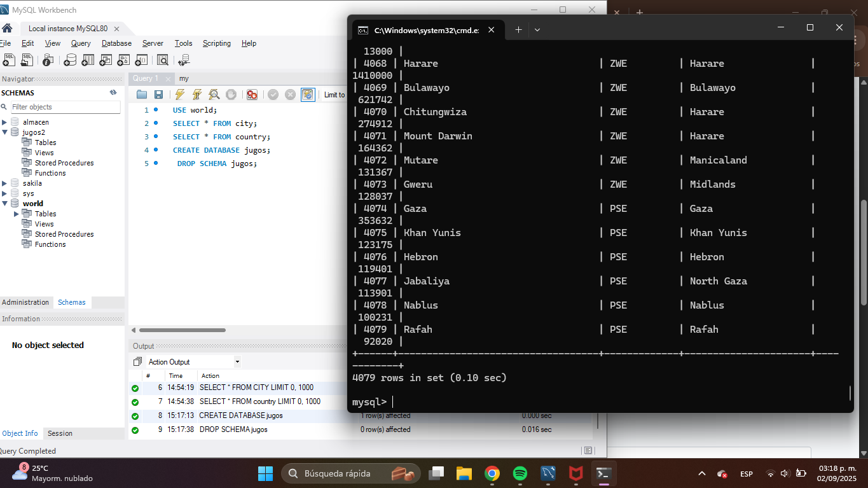Open the Tools menu
The width and height of the screenshot is (868, 488).
coord(183,43)
